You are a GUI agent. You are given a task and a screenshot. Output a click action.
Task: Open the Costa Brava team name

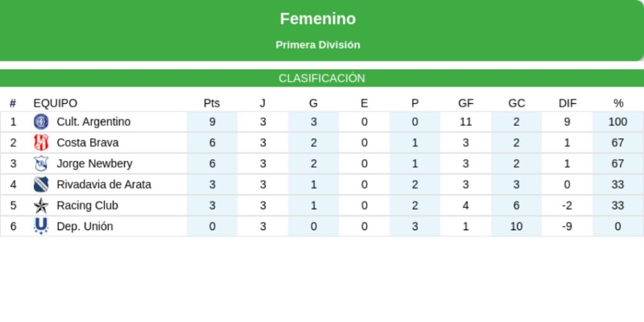tap(87, 143)
